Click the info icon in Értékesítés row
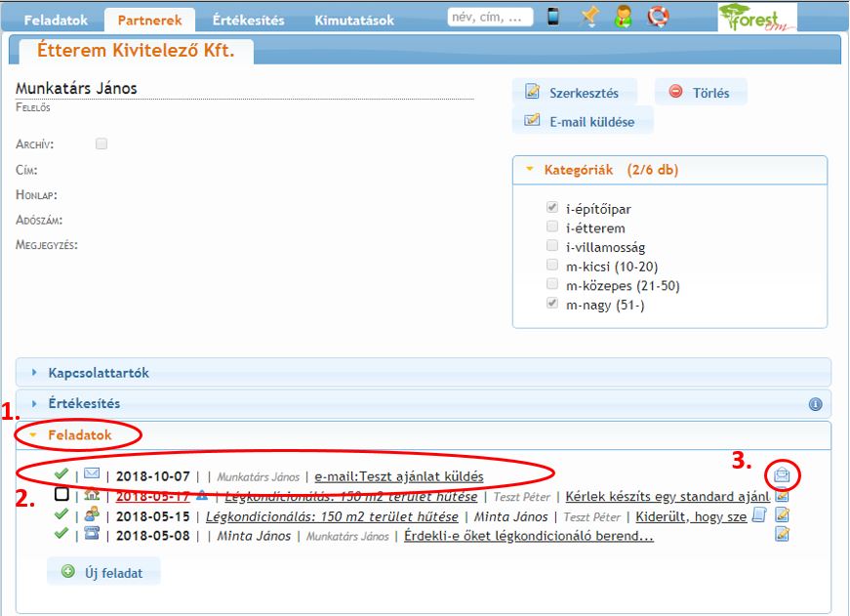 click(816, 403)
